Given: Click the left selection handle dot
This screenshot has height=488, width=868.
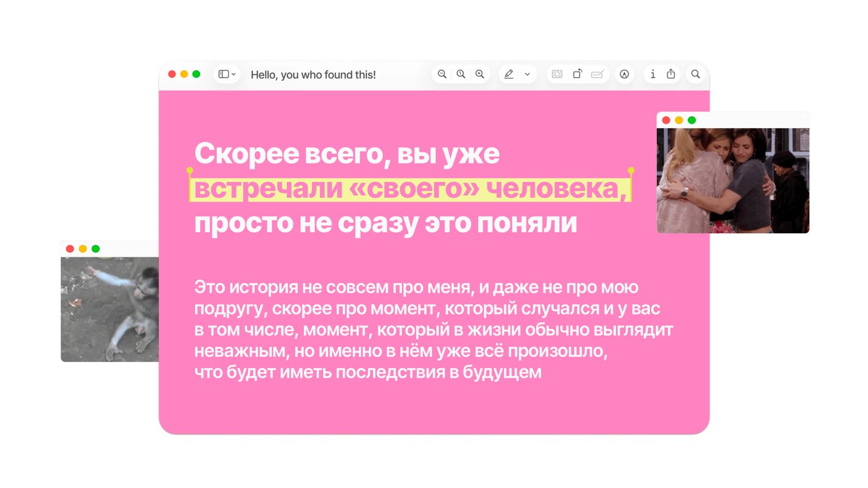Looking at the screenshot, I should 190,170.
